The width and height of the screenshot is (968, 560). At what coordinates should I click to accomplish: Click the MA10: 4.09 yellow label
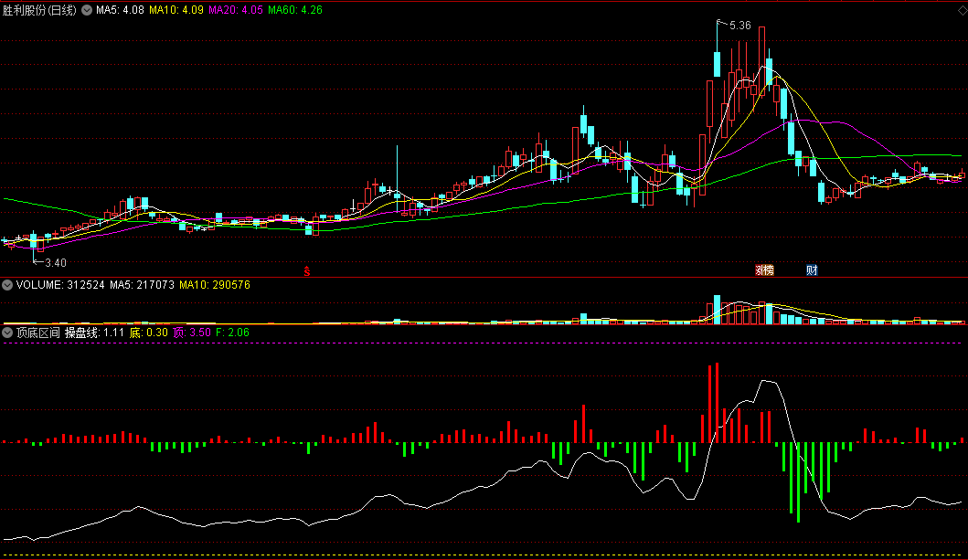coord(176,10)
